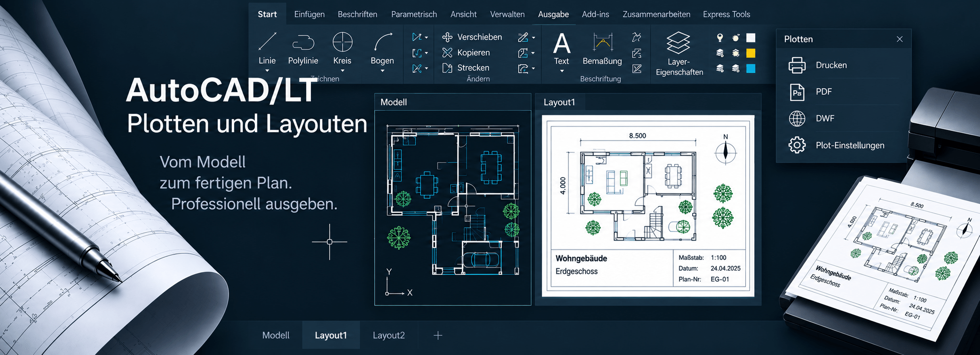
Task: Pick the blue layer color swatch
Action: coord(751,68)
